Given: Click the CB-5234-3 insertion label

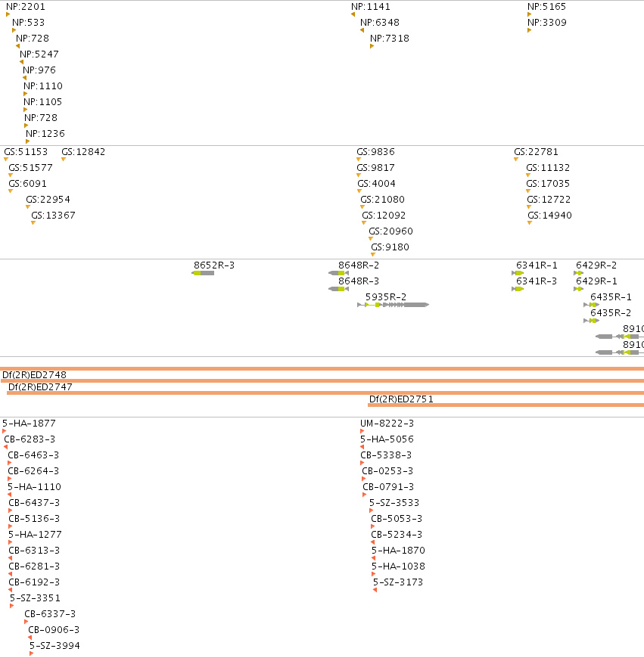Looking at the screenshot, I should [397, 535].
